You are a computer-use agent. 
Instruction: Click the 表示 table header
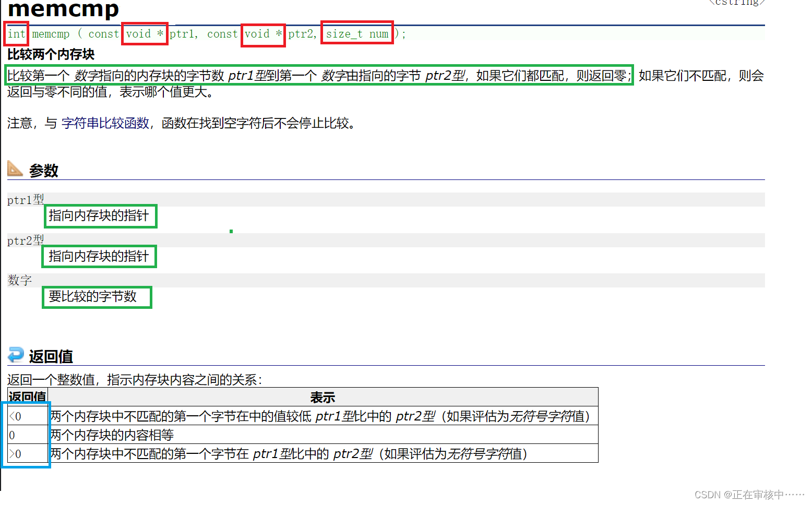323,397
